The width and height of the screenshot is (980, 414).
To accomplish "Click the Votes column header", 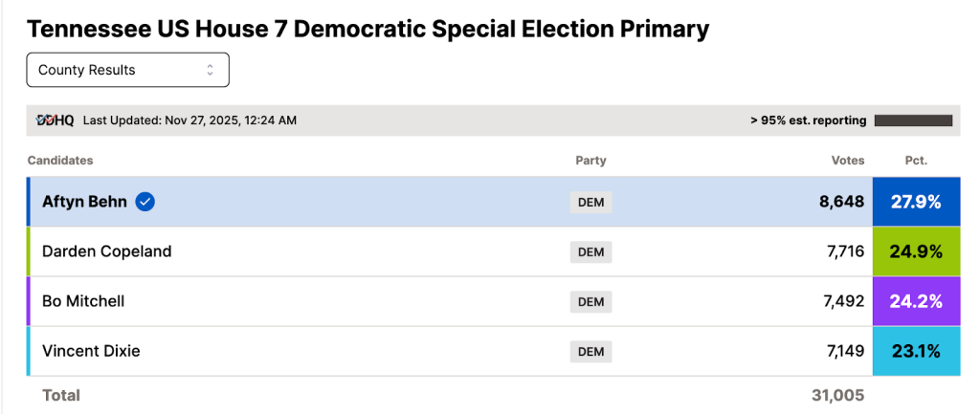I will click(848, 161).
